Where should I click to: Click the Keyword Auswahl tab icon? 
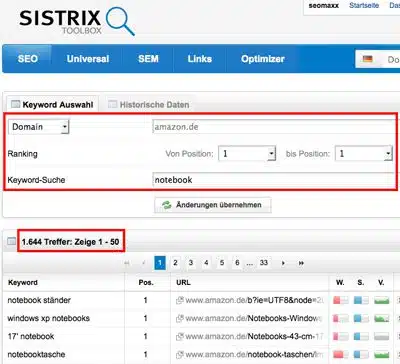click(15, 104)
